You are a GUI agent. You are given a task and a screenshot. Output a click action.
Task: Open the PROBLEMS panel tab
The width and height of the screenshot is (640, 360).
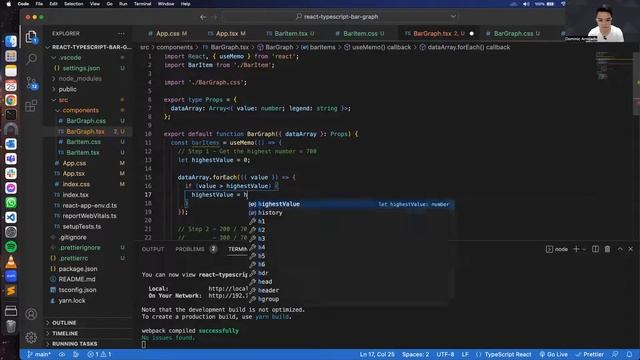190,249
